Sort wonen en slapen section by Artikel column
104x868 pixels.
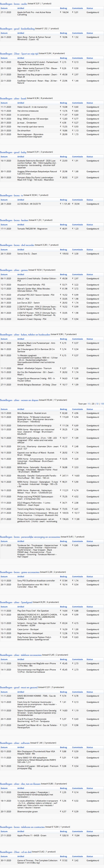point(20,409)
